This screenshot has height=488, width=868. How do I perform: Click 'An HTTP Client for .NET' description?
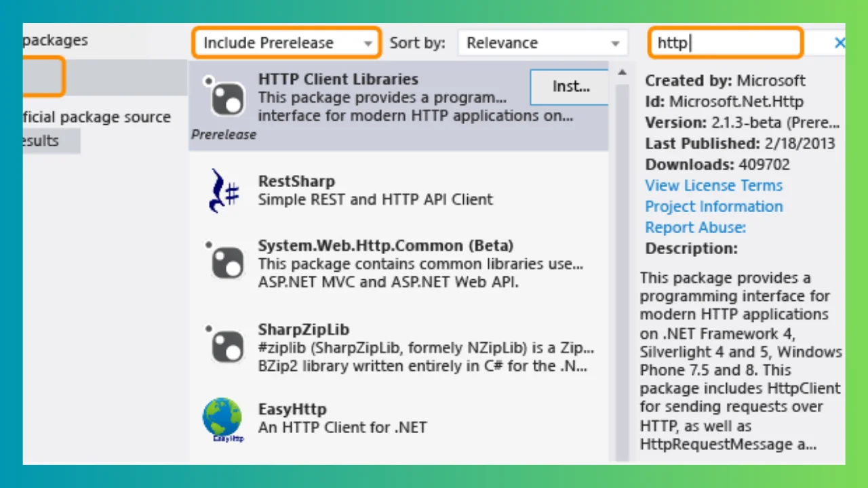tap(342, 428)
